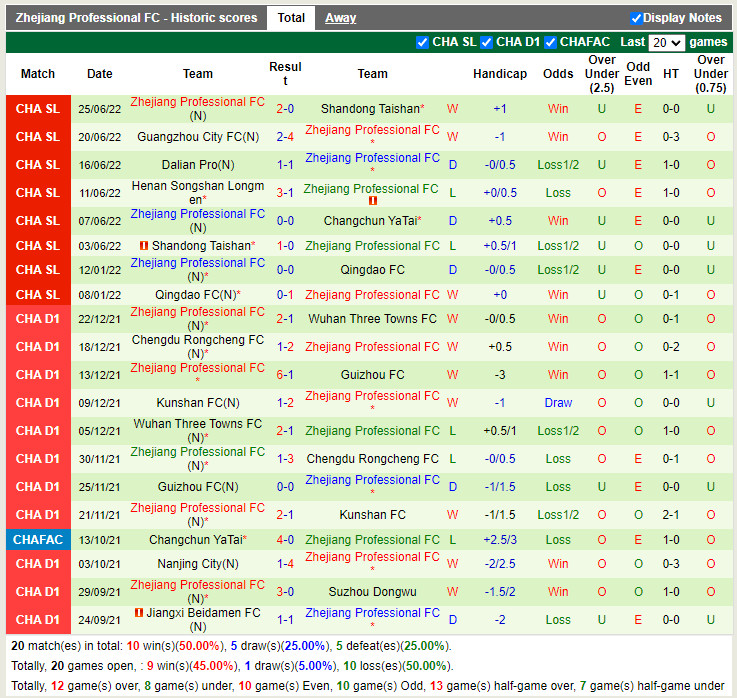This screenshot has width=737, height=698.
Task: Click the Handicap column header
Action: click(499, 74)
